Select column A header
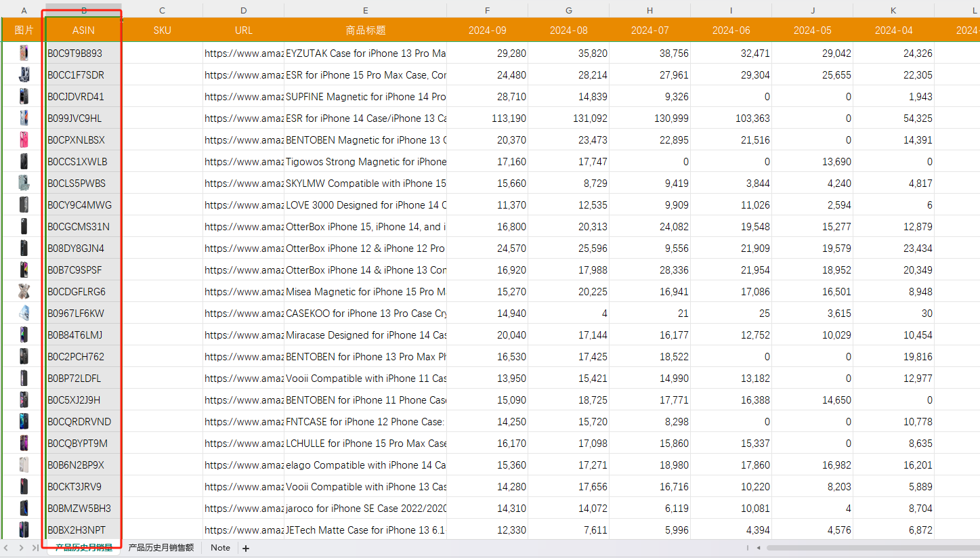The width and height of the screenshot is (980, 558). [24, 10]
